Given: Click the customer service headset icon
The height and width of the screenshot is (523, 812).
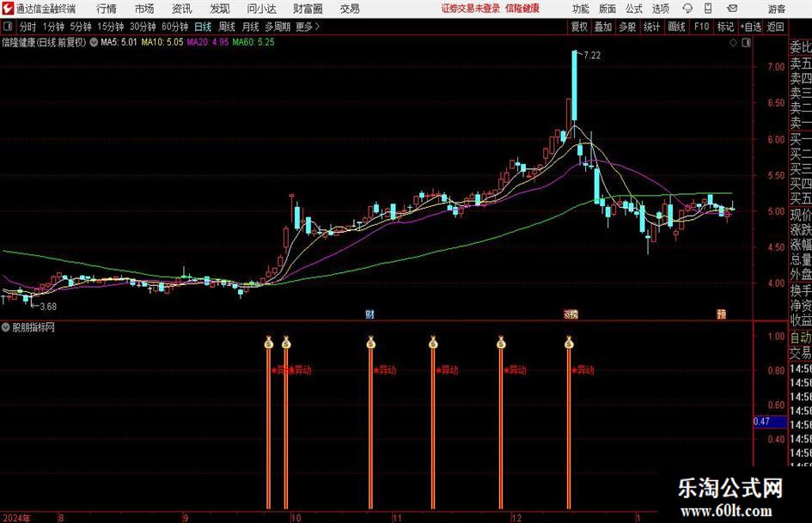Looking at the screenshot, I should (x=687, y=9).
